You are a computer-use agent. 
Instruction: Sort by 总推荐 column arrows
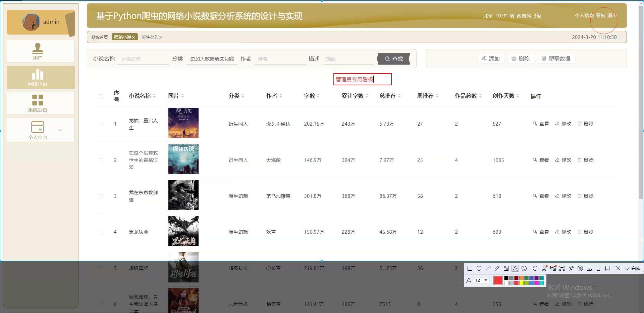pyautogui.click(x=399, y=96)
